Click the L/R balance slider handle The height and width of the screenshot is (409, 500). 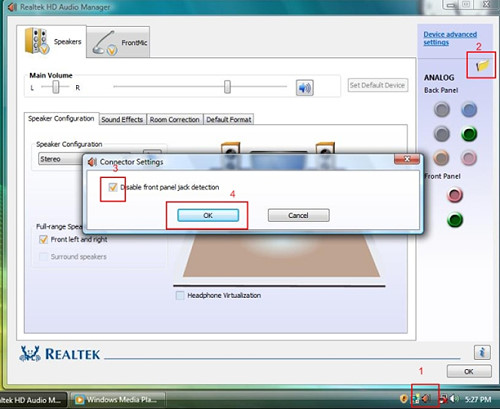pyautogui.click(x=56, y=87)
